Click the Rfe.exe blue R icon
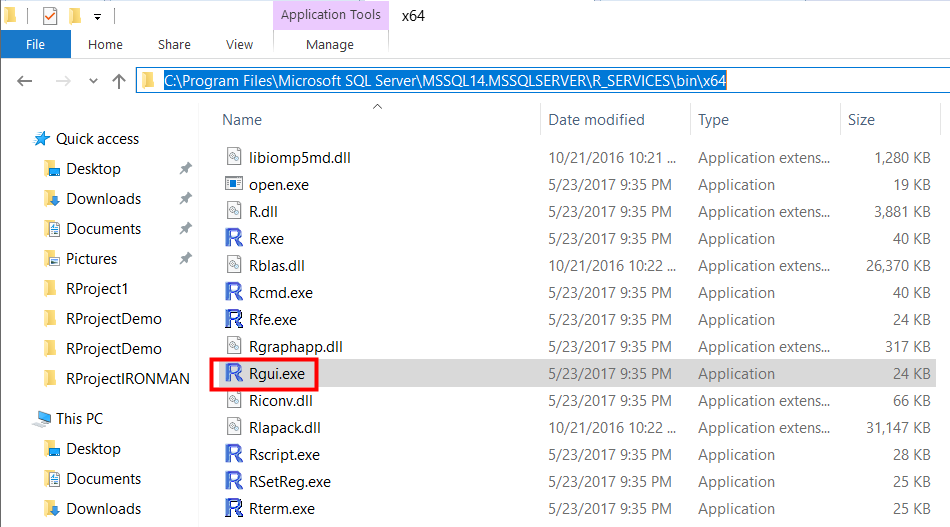950x527 pixels. pos(234,319)
